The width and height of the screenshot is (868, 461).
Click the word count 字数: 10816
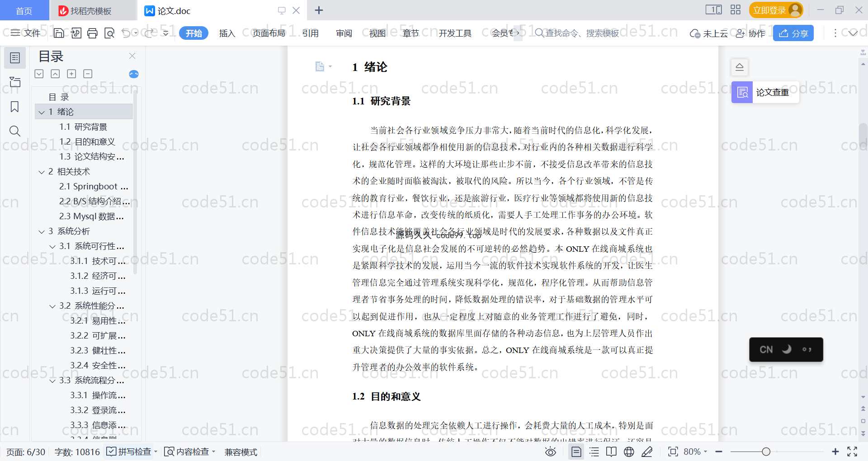(x=77, y=452)
